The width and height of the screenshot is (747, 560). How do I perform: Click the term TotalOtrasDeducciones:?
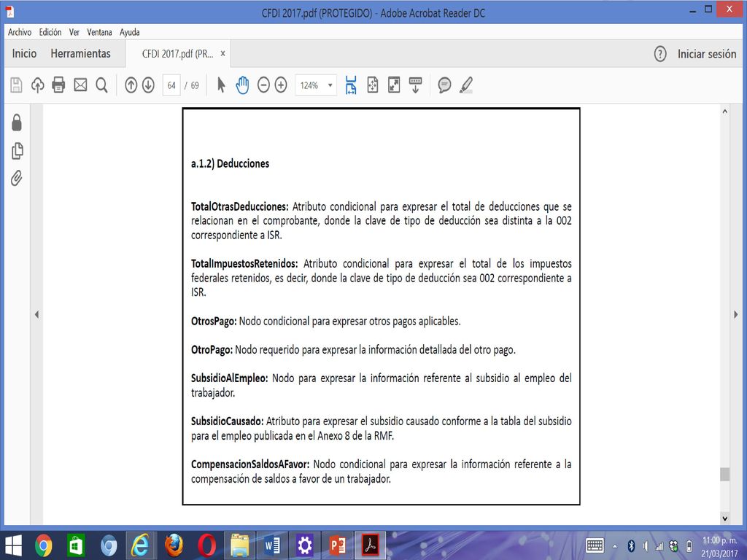[239, 206]
